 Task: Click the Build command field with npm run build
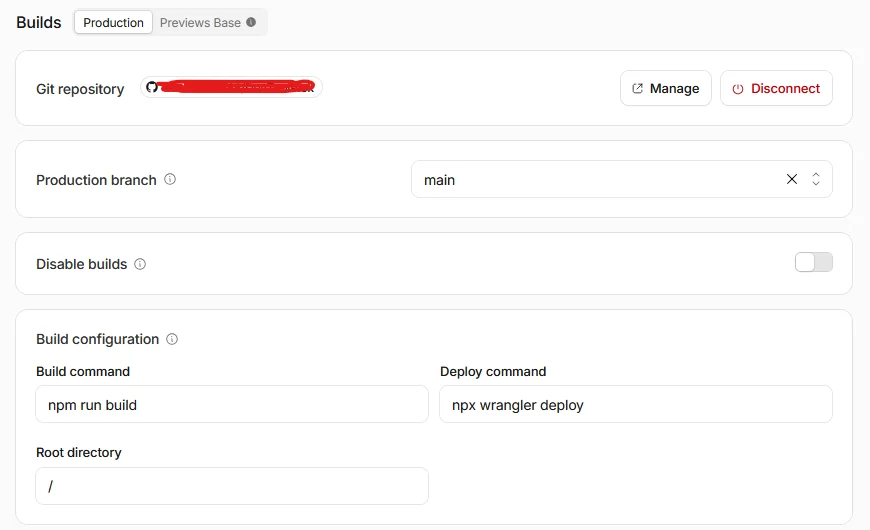click(232, 405)
